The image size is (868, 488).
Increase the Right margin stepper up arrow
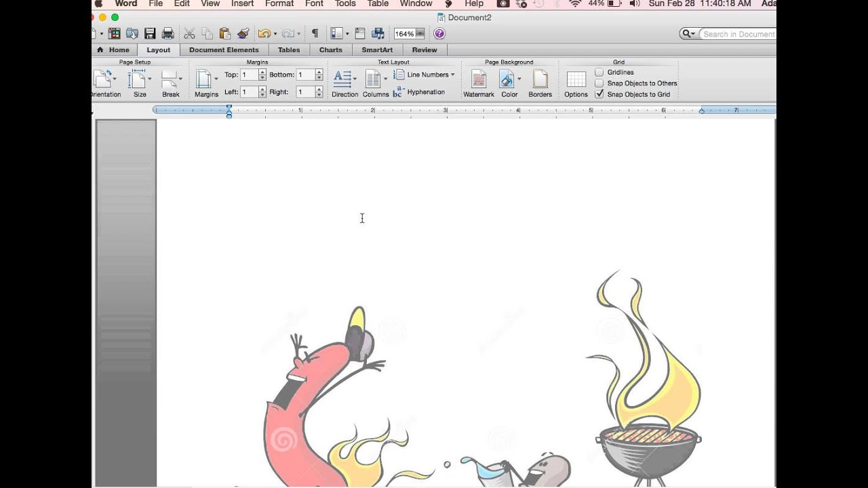coord(319,89)
